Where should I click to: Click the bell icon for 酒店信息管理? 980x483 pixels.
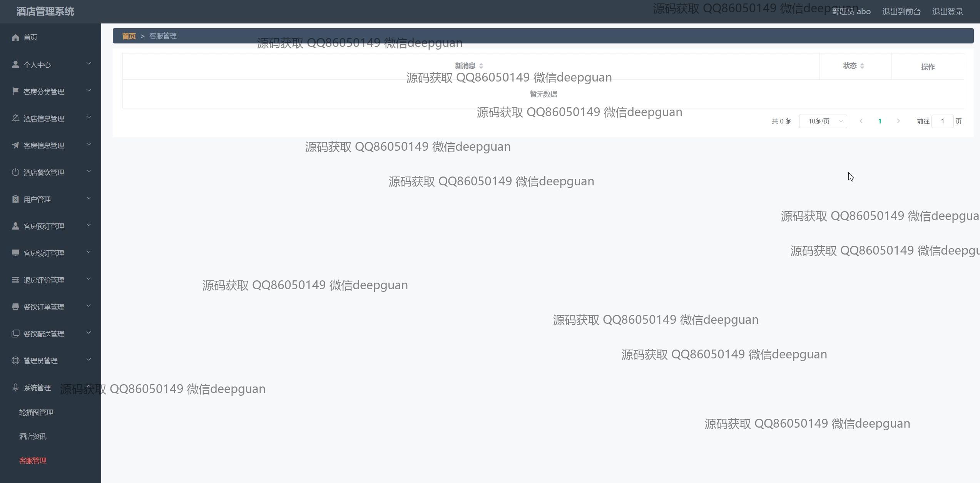point(15,118)
